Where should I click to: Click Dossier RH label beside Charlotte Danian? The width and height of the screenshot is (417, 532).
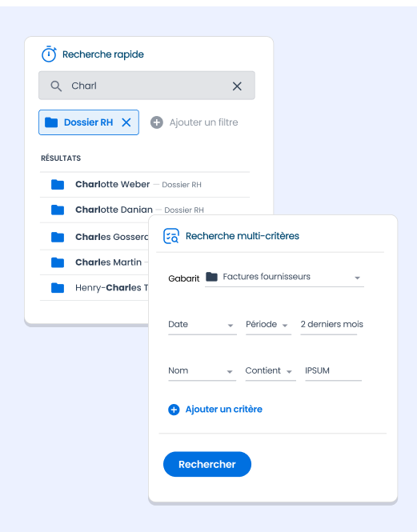pyautogui.click(x=184, y=210)
